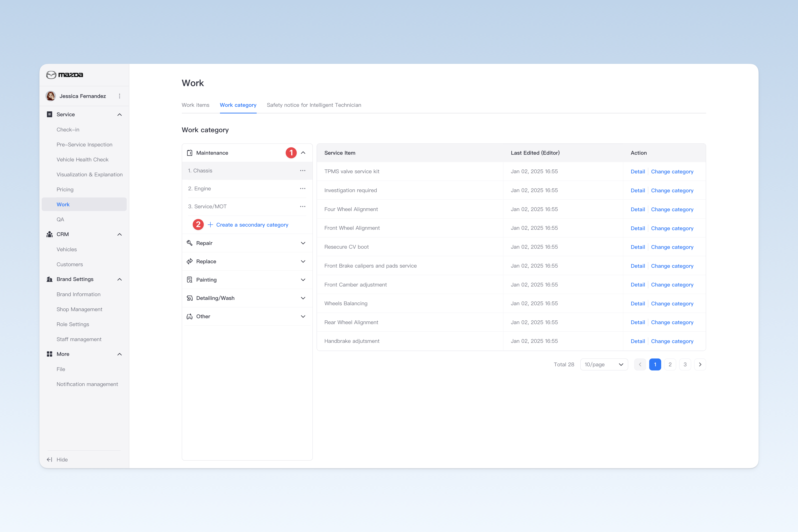Expand the Repair category
The width and height of the screenshot is (798, 532).
(x=303, y=243)
